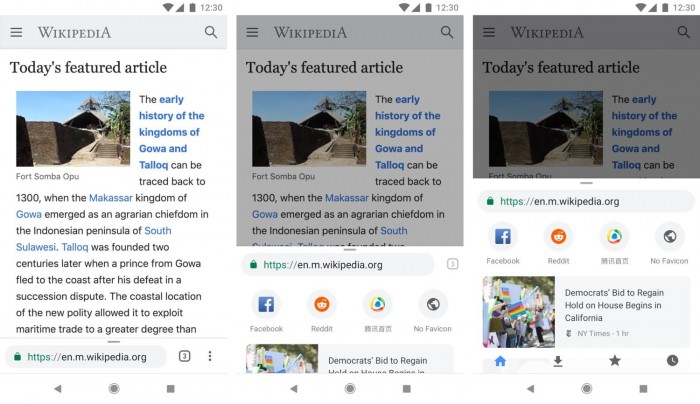Tap the search magnifier in first Wikipedia header
The height and width of the screenshot is (404, 700).
click(x=211, y=32)
